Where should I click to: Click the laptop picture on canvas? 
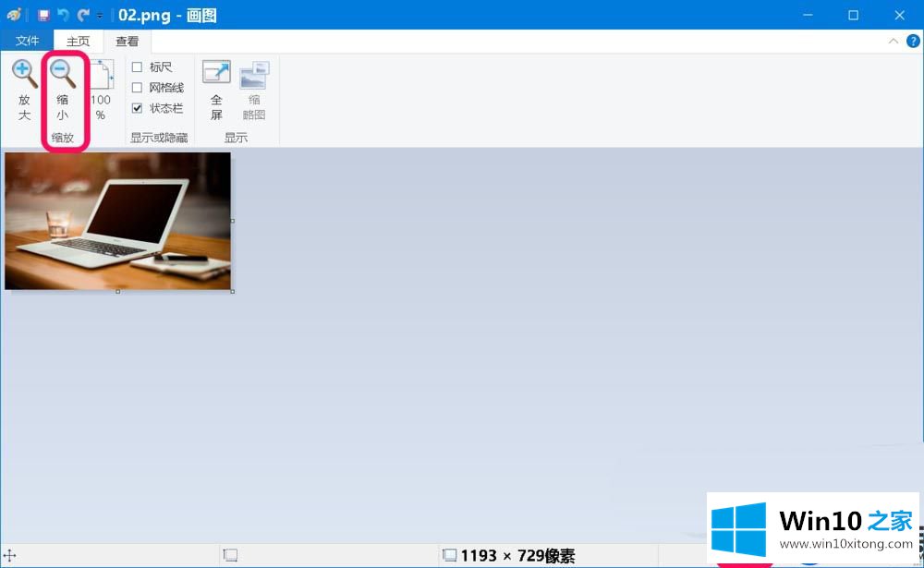[x=118, y=221]
